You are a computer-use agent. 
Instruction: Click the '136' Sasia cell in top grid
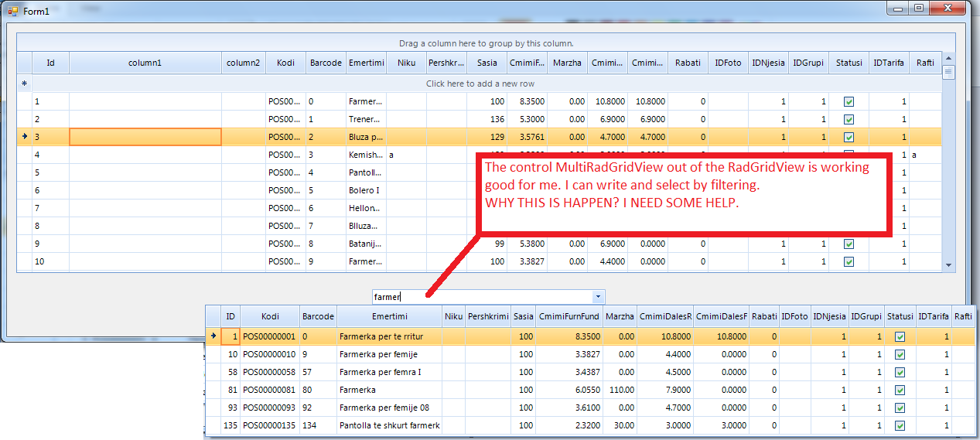pyautogui.click(x=487, y=119)
